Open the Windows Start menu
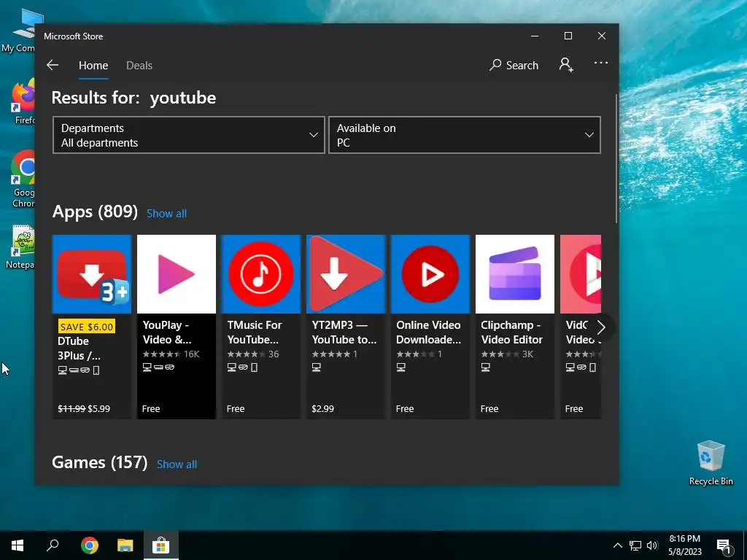This screenshot has height=560, width=747. [18, 545]
